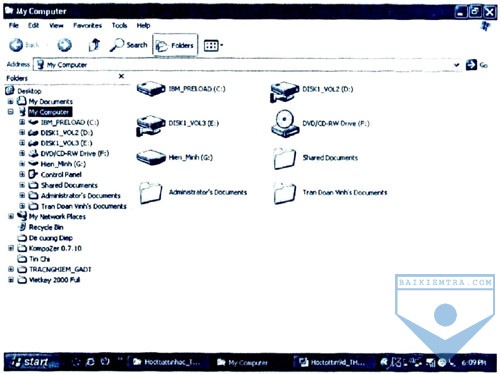This screenshot has width=500, height=374.
Task: Expand DVD/CD-RW Drive (F:) tree node
Action: [22, 153]
